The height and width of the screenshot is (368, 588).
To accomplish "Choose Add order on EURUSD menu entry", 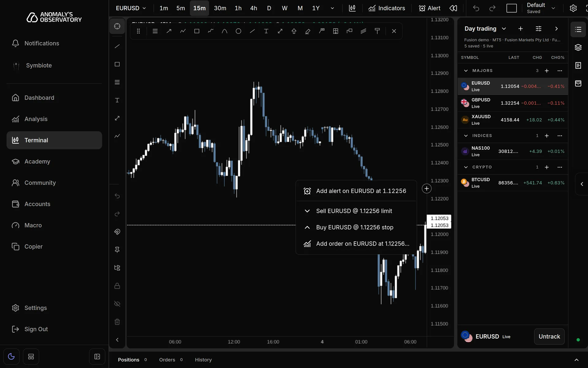I will click(x=356, y=244).
